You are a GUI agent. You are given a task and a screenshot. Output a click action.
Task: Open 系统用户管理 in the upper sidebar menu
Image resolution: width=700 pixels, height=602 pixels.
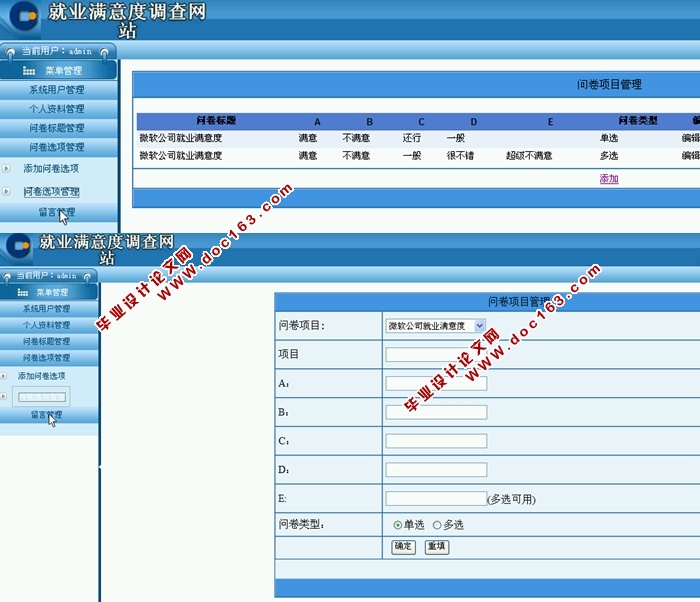57,90
